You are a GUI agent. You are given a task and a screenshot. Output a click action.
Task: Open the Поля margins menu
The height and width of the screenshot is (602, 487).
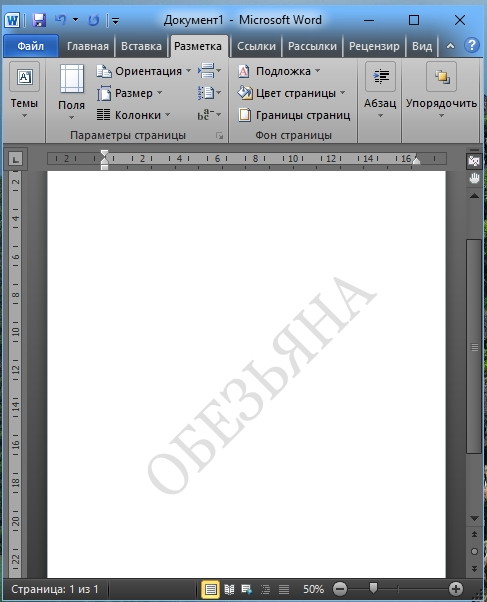(71, 92)
